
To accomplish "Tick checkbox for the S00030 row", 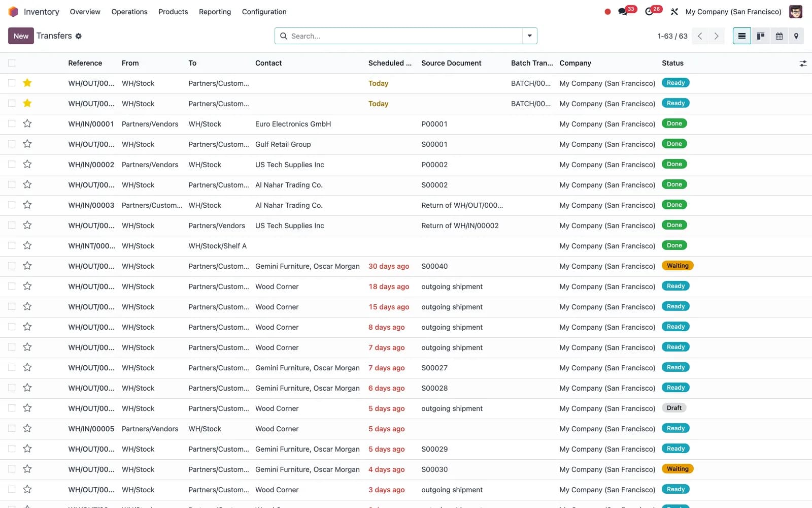I will pyautogui.click(x=12, y=469).
